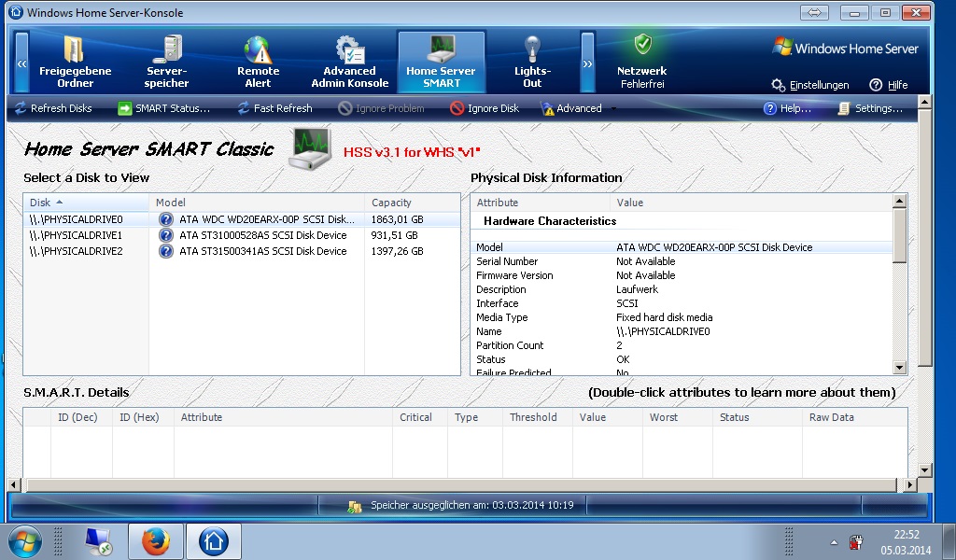Click the Attribute column header in Physical Disk Information

click(x=541, y=203)
